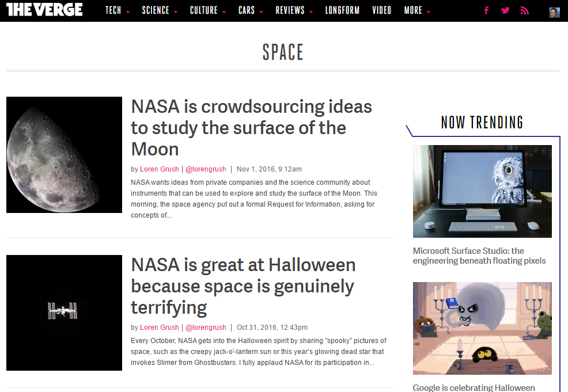Click the Moon article summary paragraph
This screenshot has width=568, height=392.
point(254,199)
